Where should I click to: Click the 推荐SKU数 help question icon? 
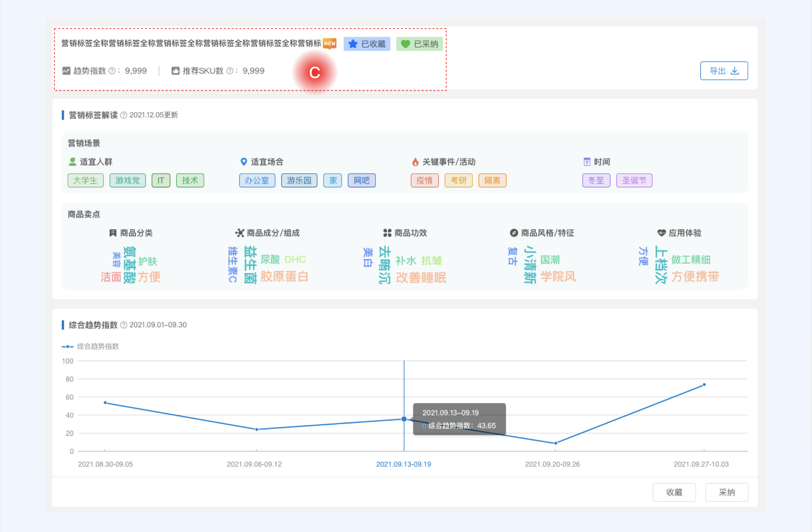[x=230, y=71]
